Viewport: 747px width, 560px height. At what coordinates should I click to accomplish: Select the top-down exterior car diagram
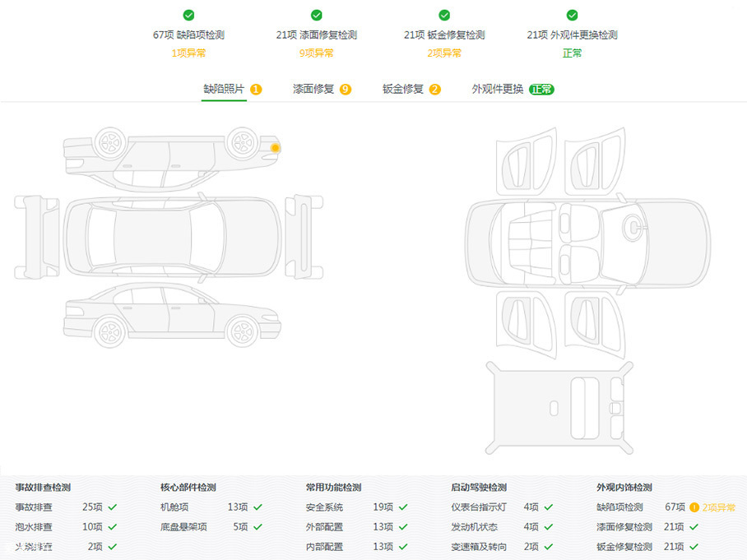click(172, 237)
